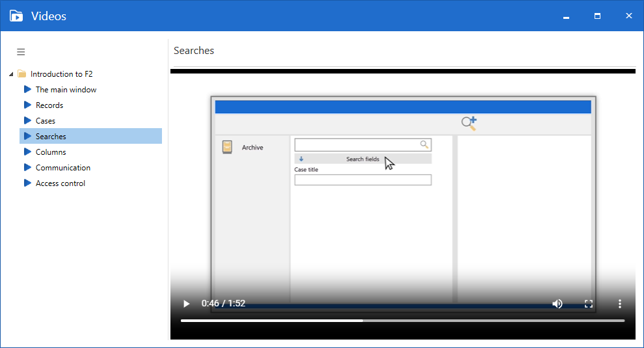This screenshot has height=348, width=644.
Task: Enter fullscreen video mode
Action: coord(589,304)
